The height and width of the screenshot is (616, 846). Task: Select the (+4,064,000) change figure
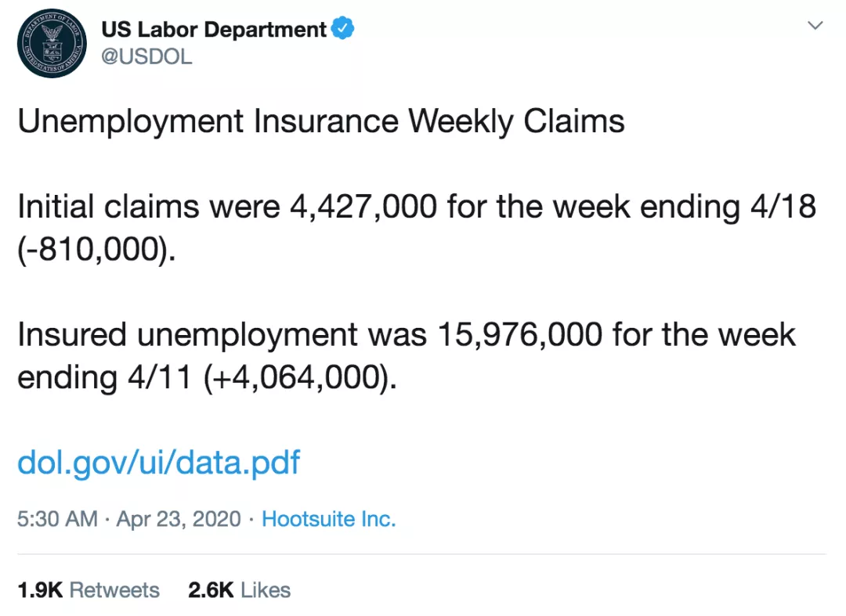click(x=301, y=377)
